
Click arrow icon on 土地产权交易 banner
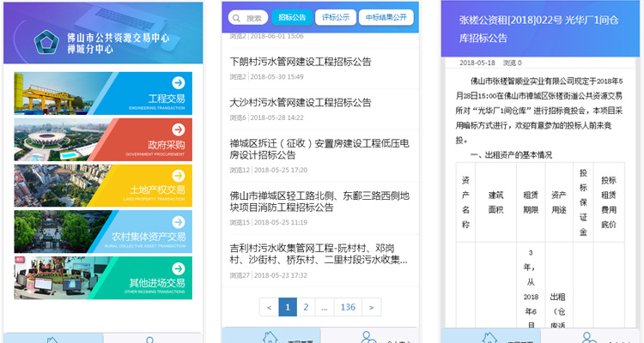[x=179, y=176]
